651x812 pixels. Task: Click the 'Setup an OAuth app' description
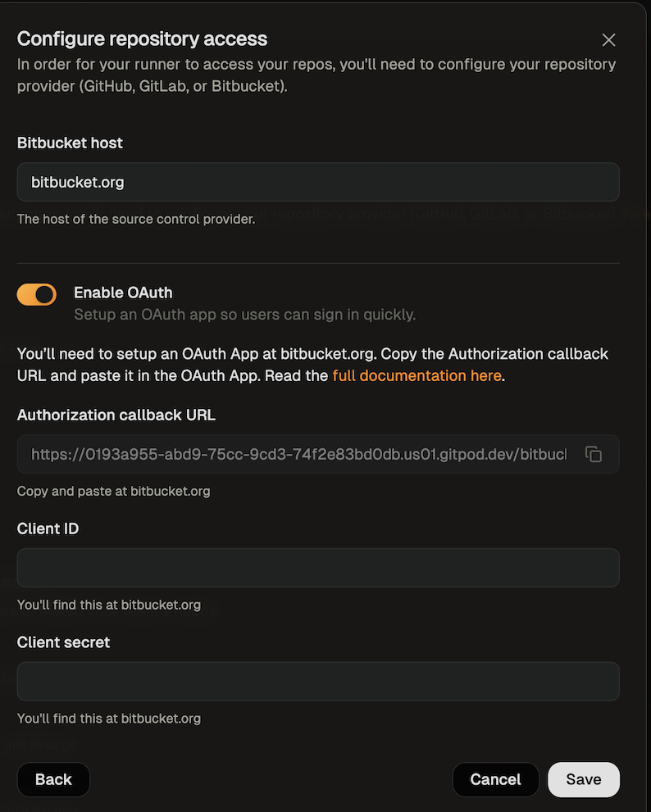pos(244,314)
